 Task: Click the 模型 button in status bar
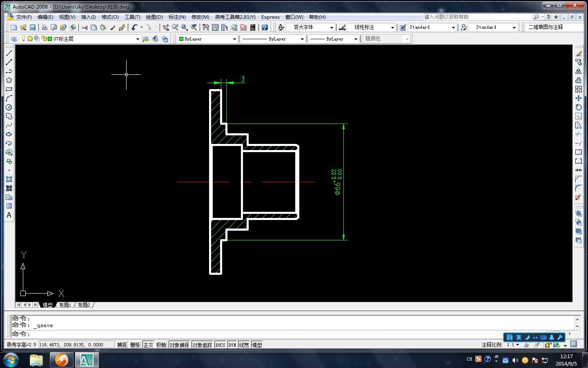[257, 345]
